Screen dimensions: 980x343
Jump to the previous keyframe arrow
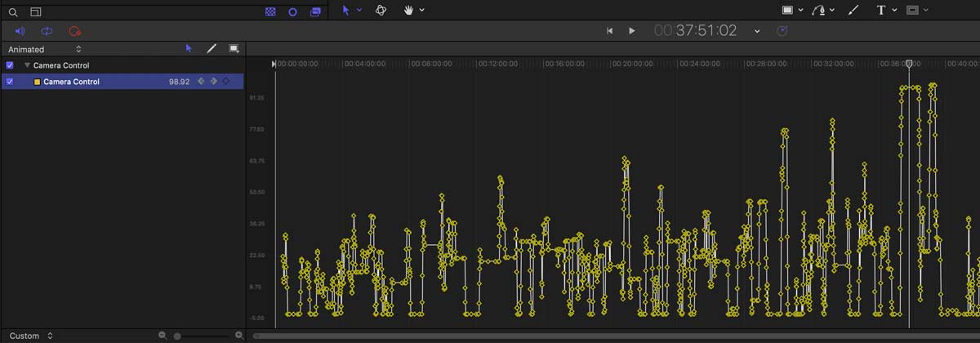pos(201,82)
